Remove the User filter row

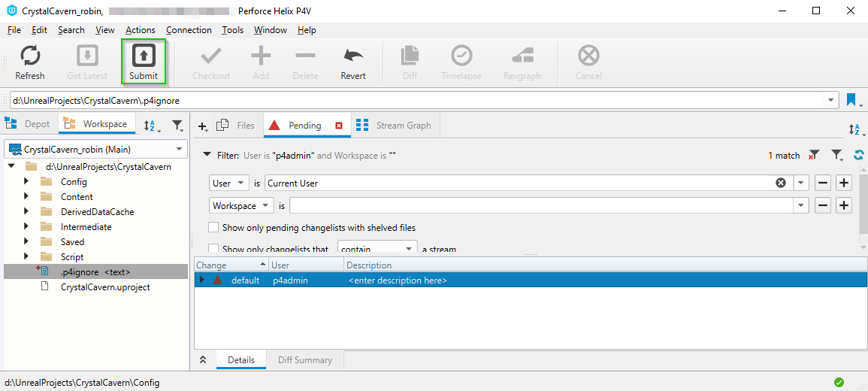tap(823, 183)
